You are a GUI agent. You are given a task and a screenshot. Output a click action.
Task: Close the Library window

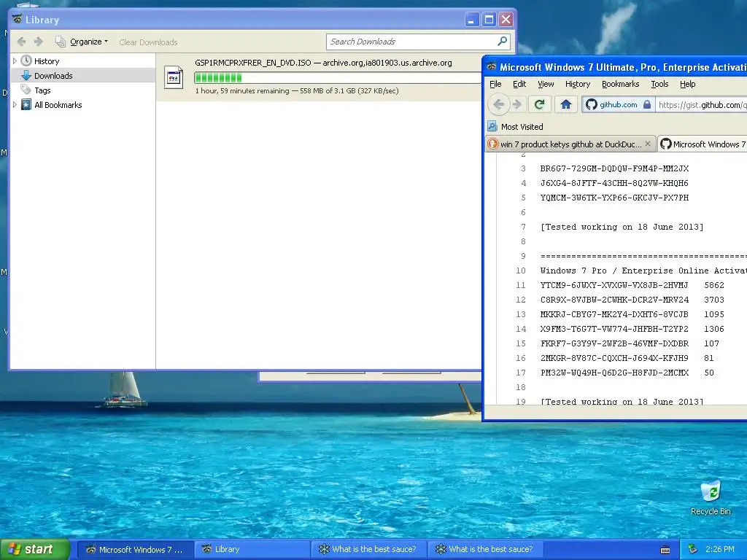[x=506, y=20]
